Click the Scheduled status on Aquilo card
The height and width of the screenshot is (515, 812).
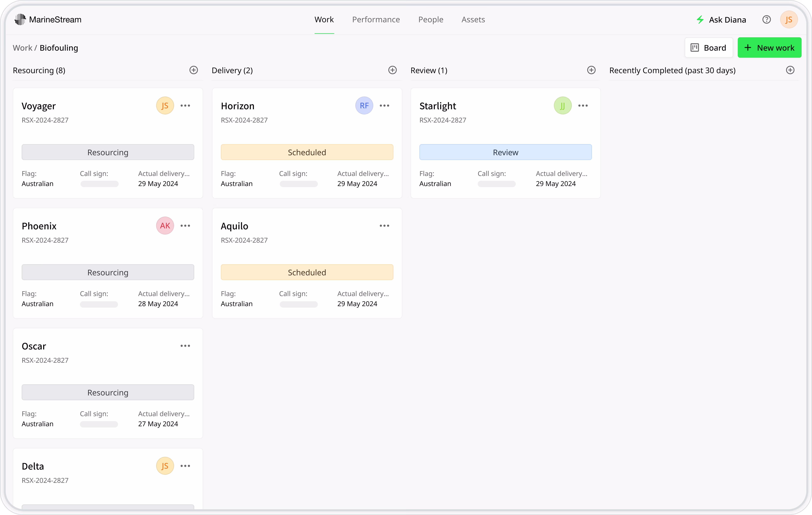307,272
